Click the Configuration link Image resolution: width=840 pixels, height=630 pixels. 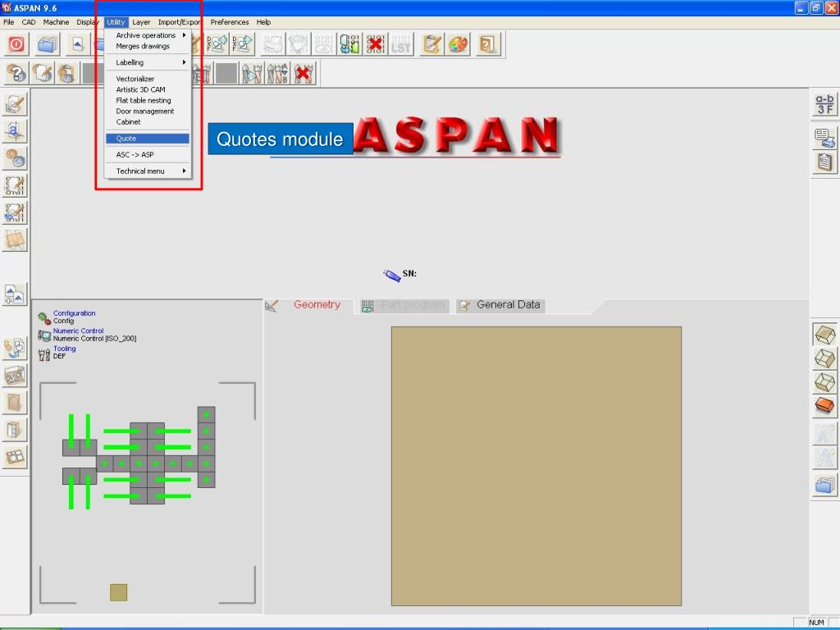74,313
